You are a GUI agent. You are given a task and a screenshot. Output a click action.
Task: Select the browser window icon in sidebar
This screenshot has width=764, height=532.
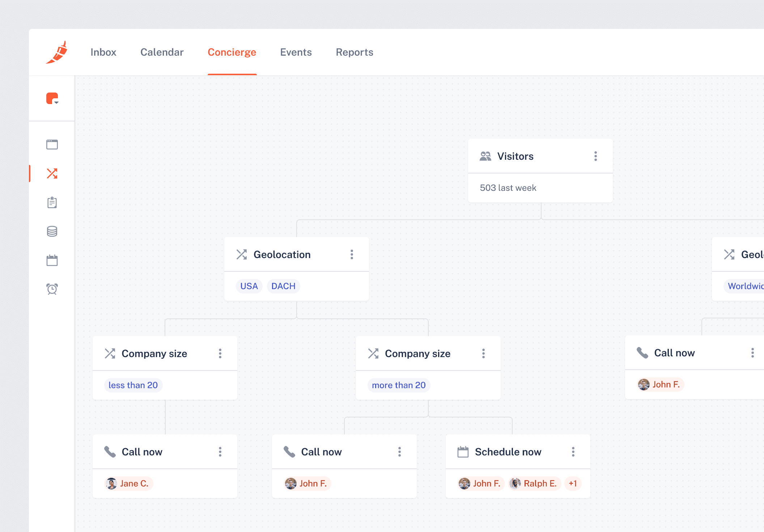click(52, 145)
